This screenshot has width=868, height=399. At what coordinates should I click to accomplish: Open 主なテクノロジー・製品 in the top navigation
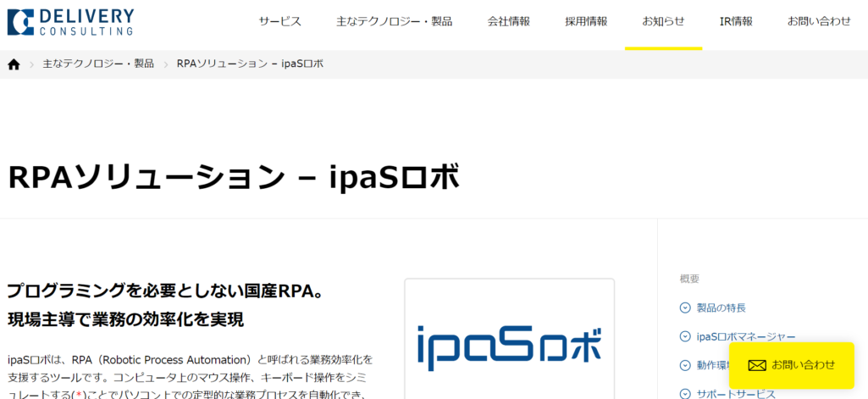point(394,21)
